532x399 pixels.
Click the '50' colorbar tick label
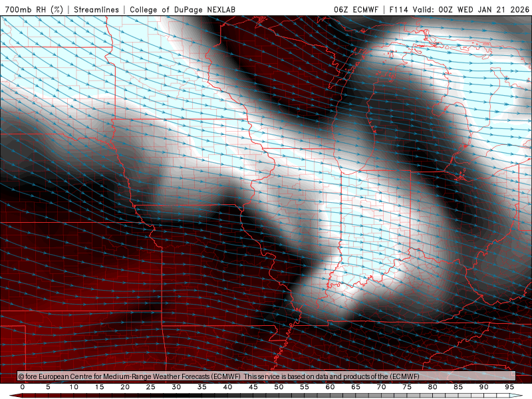pyautogui.click(x=279, y=387)
